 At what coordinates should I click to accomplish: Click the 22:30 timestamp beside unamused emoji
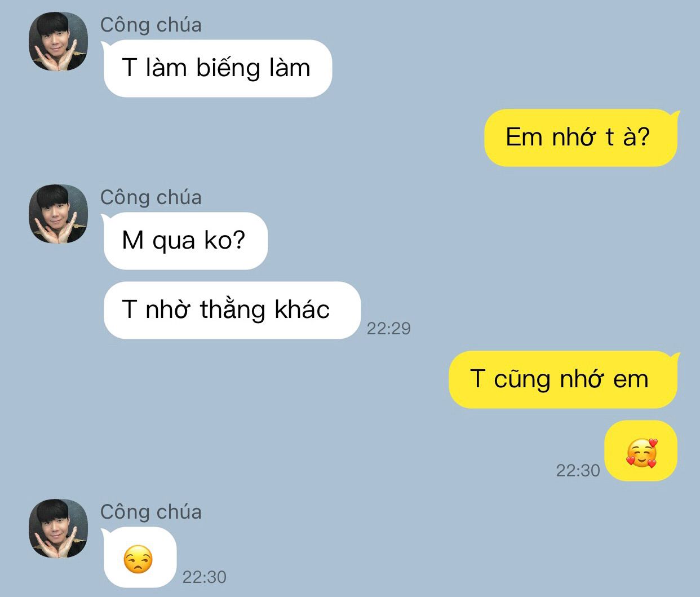click(205, 577)
